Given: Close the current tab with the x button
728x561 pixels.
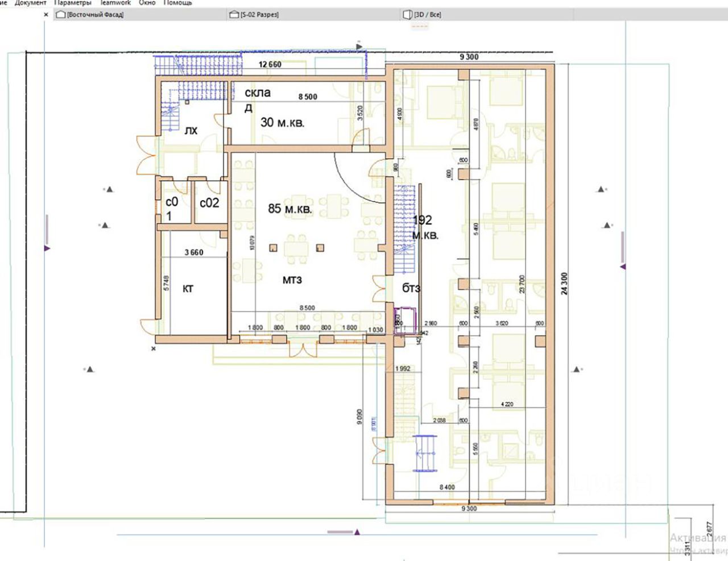Looking at the screenshot, I should click(46, 15).
